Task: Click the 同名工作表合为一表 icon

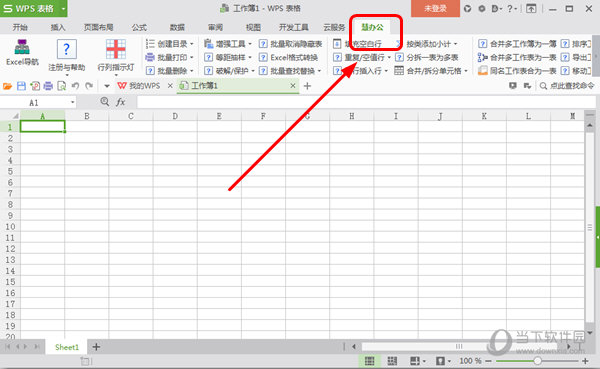Action: coord(483,70)
